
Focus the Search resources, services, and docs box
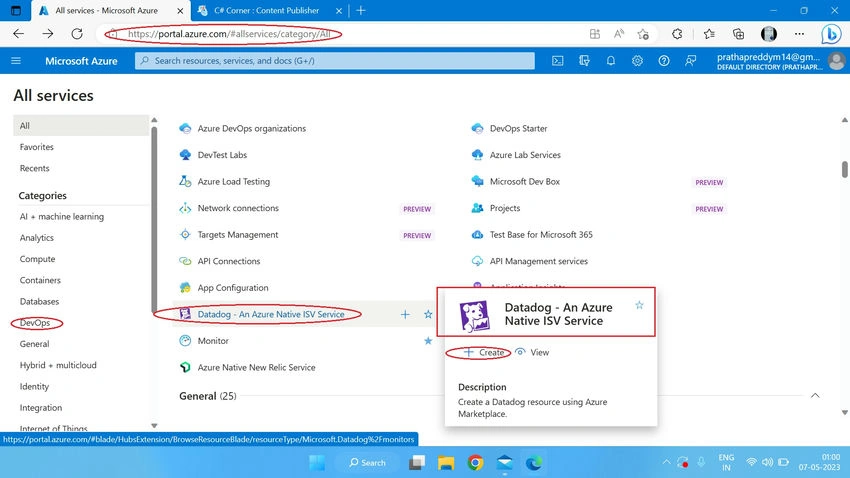pyautogui.click(x=334, y=61)
